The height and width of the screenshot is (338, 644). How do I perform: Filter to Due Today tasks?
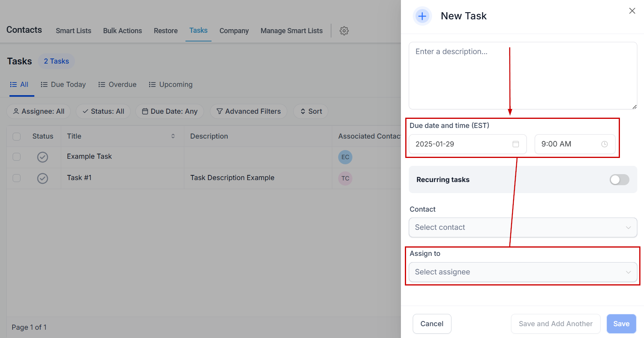click(x=63, y=84)
